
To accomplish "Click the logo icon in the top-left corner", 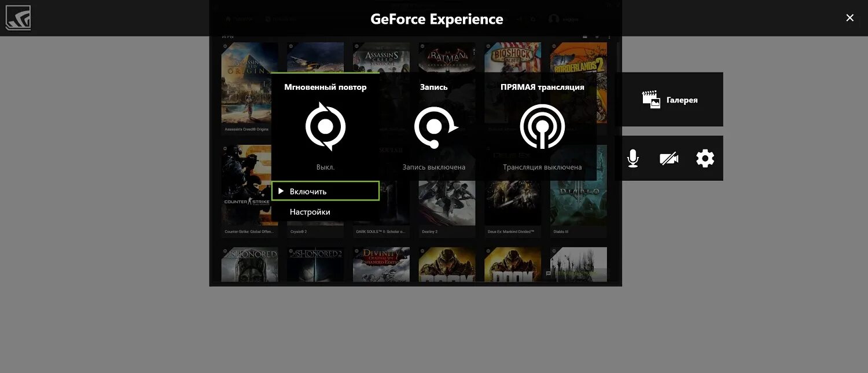I will pos(18,18).
